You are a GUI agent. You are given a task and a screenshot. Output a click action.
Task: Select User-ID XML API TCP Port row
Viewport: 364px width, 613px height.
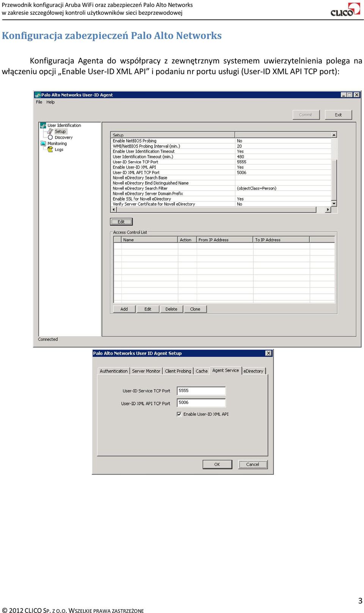pyautogui.click(x=221, y=172)
